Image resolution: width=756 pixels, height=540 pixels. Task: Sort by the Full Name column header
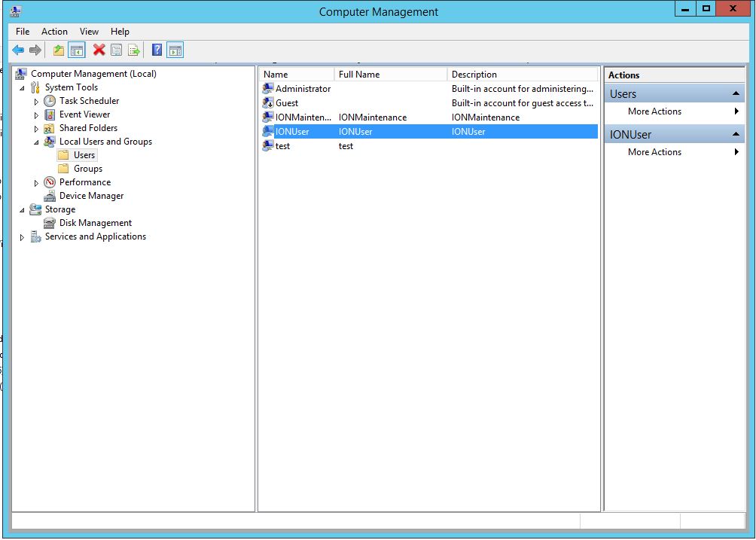(x=391, y=75)
